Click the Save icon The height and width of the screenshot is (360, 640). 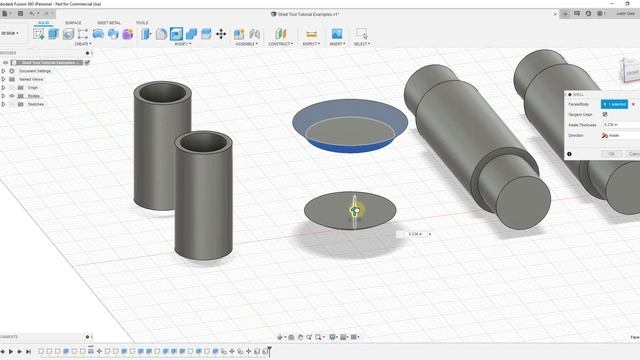point(20,13)
